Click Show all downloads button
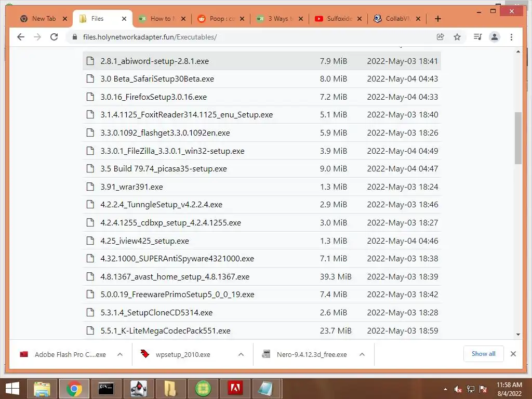Image resolution: width=532 pixels, height=399 pixels. (x=484, y=354)
